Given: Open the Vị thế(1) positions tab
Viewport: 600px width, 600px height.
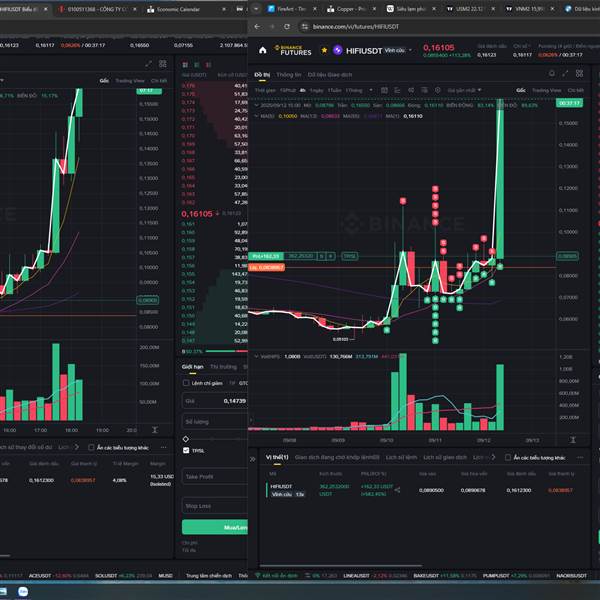Looking at the screenshot, I should tap(277, 457).
